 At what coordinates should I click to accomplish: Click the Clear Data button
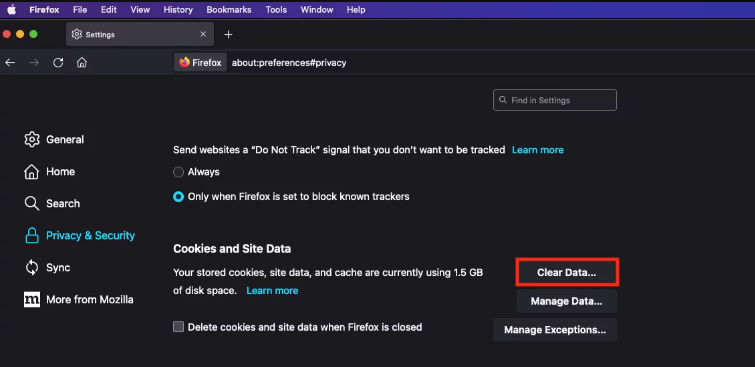click(x=567, y=273)
